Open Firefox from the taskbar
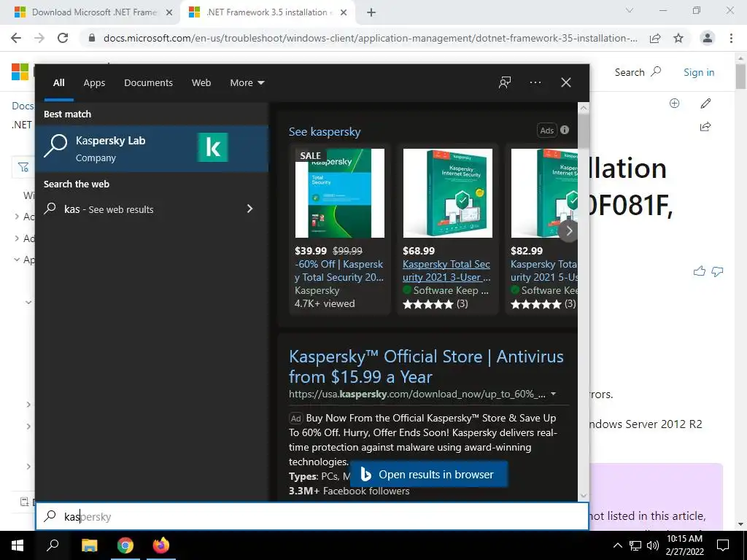 [161, 545]
